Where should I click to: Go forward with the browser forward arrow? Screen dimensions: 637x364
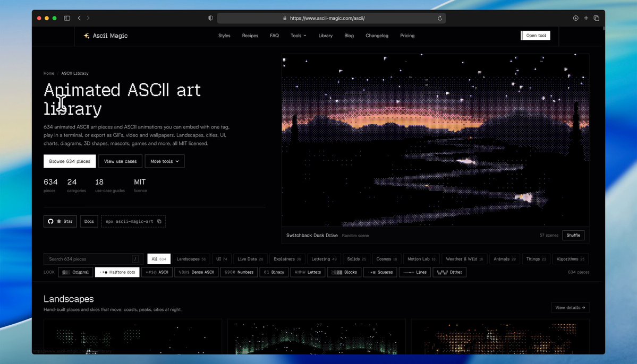pos(88,18)
